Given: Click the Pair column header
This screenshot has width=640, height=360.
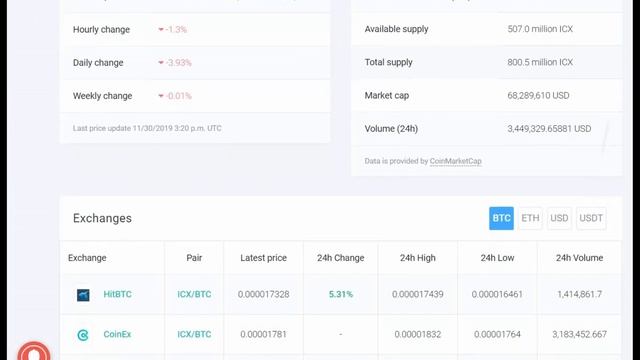Looking at the screenshot, I should click(x=194, y=258).
